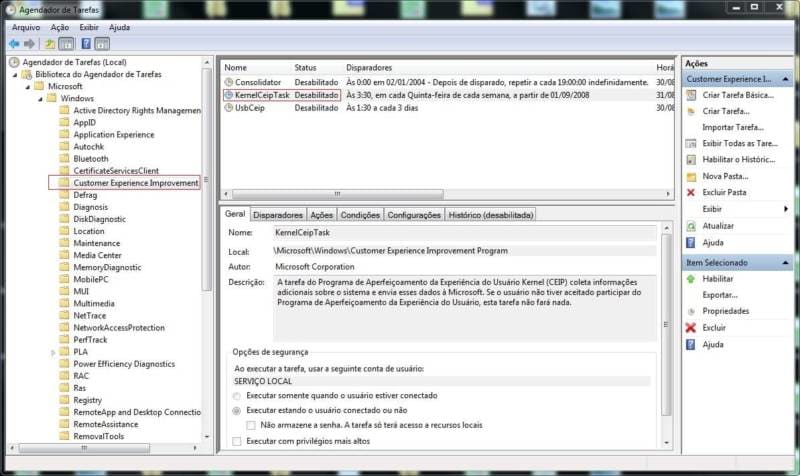The image size is (800, 476).
Task: Click the Exibir Todas as Tarefas icon
Action: pos(691,144)
